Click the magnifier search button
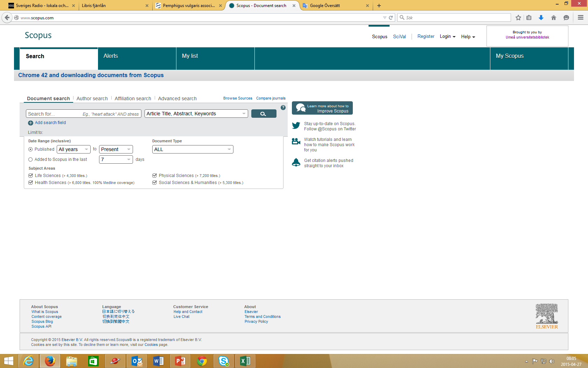Image resolution: width=588 pixels, height=368 pixels. coord(264,114)
